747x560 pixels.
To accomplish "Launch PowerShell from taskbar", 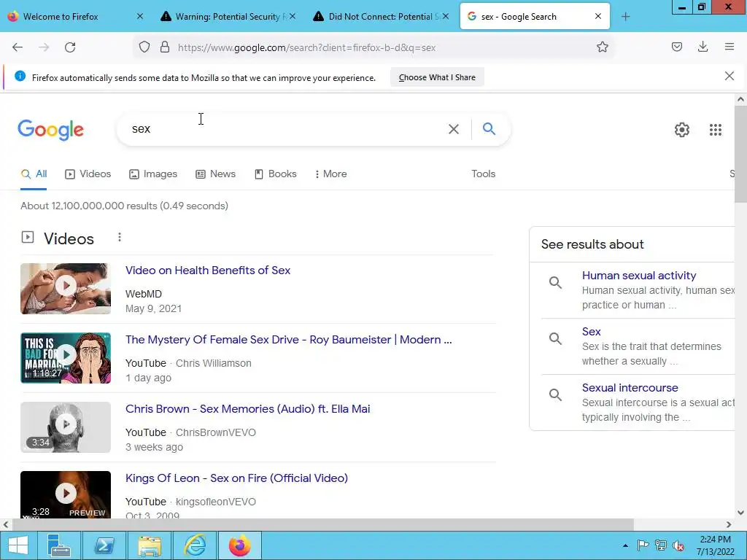I will 104,545.
